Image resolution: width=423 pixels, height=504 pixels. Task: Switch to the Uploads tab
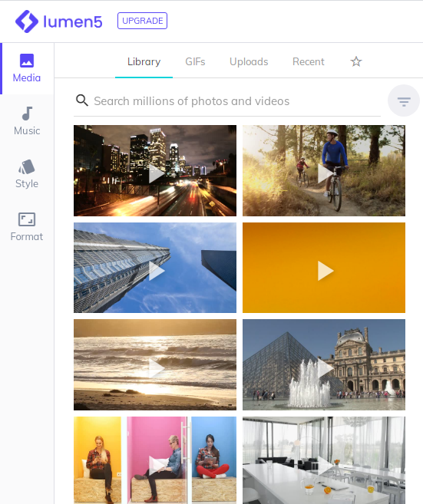point(249,61)
